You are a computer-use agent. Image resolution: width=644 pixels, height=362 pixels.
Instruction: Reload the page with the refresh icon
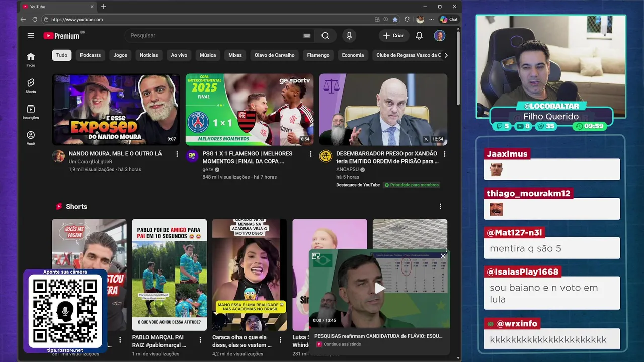35,19
